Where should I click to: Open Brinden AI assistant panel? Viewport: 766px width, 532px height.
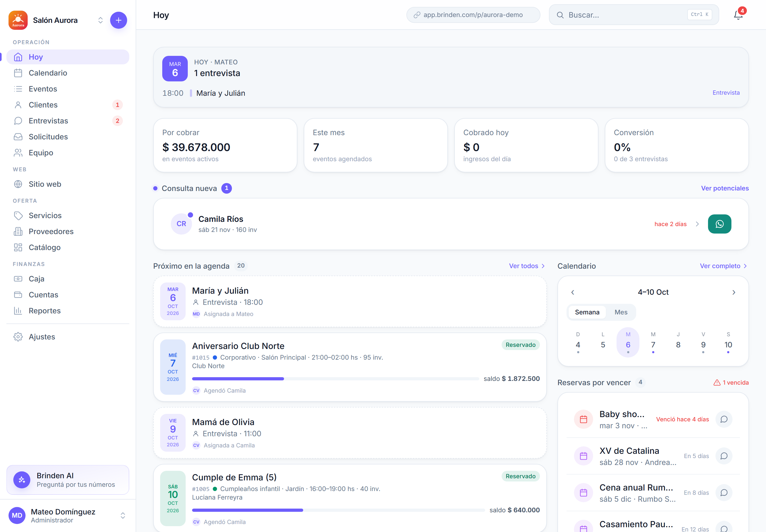click(68, 480)
